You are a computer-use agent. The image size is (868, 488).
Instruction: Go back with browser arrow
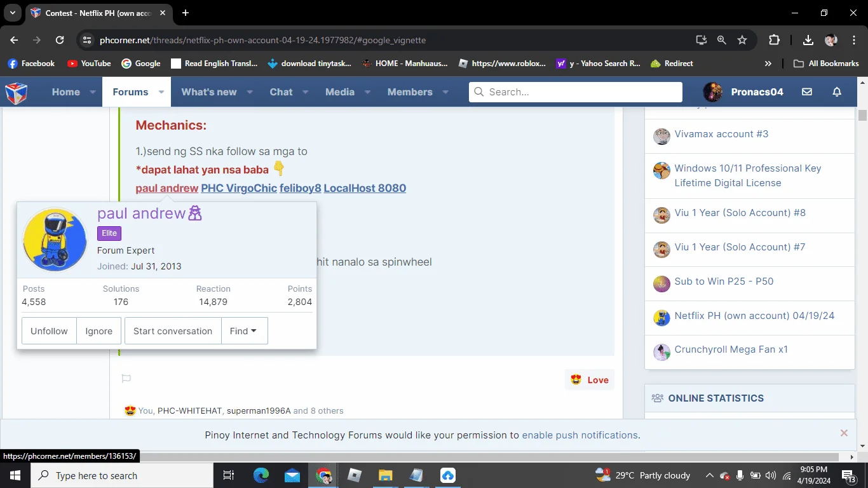(x=15, y=40)
